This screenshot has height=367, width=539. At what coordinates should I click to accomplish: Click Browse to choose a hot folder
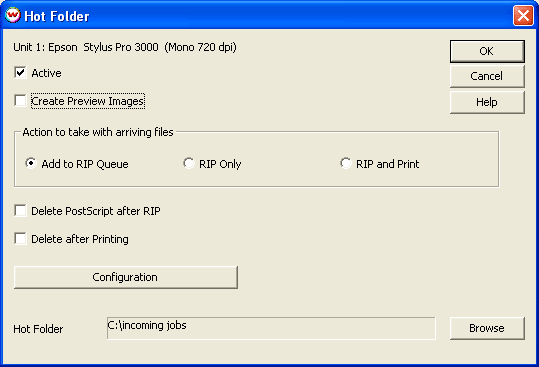(x=487, y=328)
